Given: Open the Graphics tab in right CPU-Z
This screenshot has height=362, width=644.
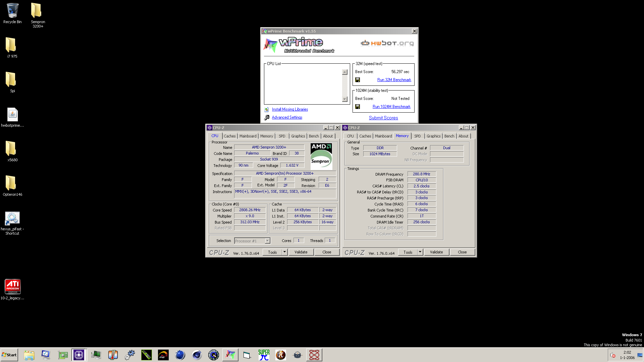Looking at the screenshot, I should point(433,136).
